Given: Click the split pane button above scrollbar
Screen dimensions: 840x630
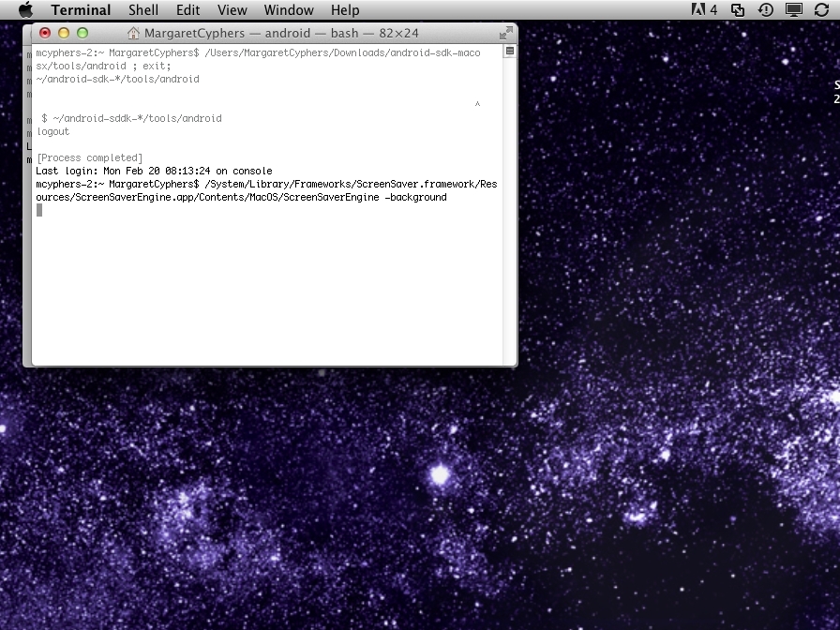Looking at the screenshot, I should click(510, 51).
